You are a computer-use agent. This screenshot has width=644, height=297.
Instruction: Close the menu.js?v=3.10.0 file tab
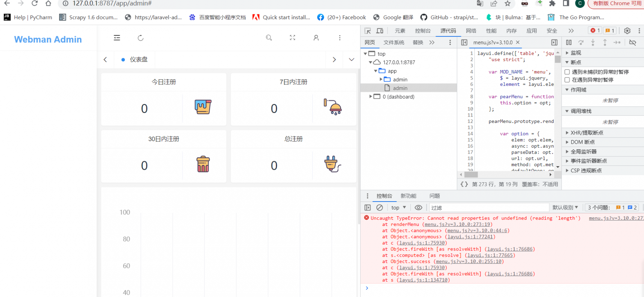click(x=518, y=43)
